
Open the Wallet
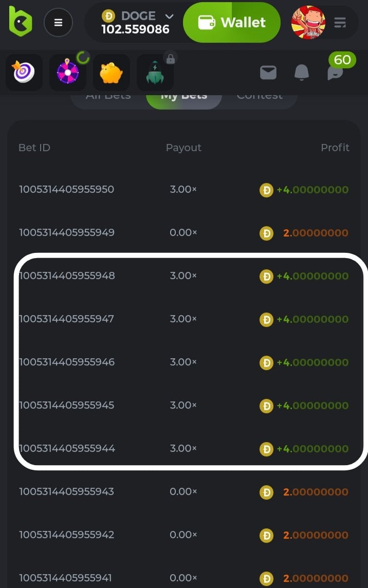pyautogui.click(x=231, y=23)
